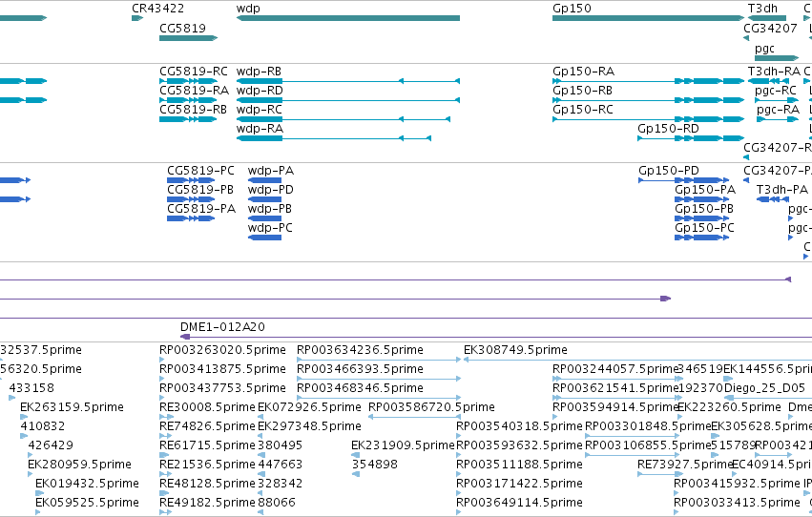Click the wdp gene feature bar
Viewport: 812px width, 517px height.
348,18
